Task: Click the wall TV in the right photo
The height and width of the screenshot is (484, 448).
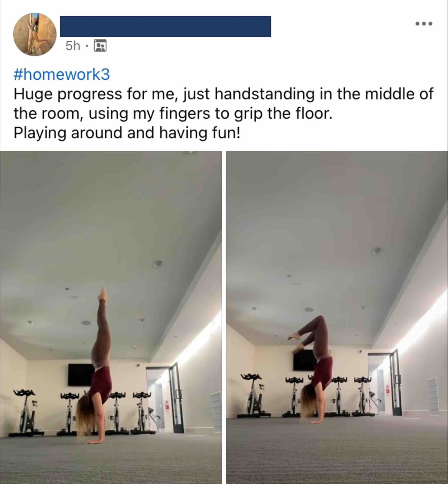Action: pyautogui.click(x=305, y=360)
